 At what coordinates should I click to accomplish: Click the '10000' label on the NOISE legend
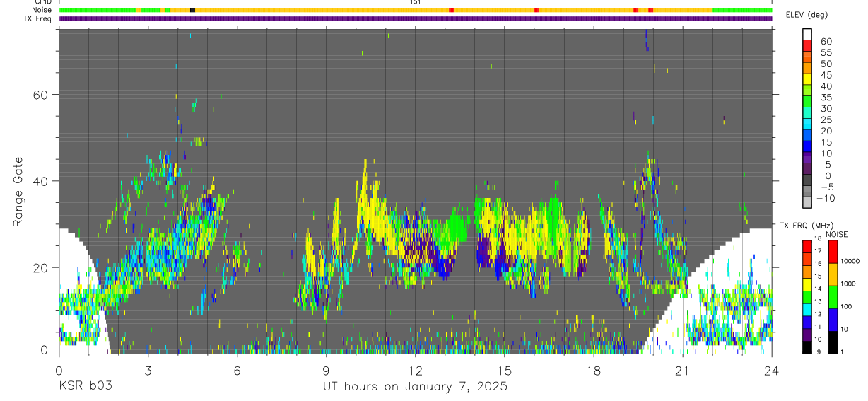pyautogui.click(x=850, y=261)
